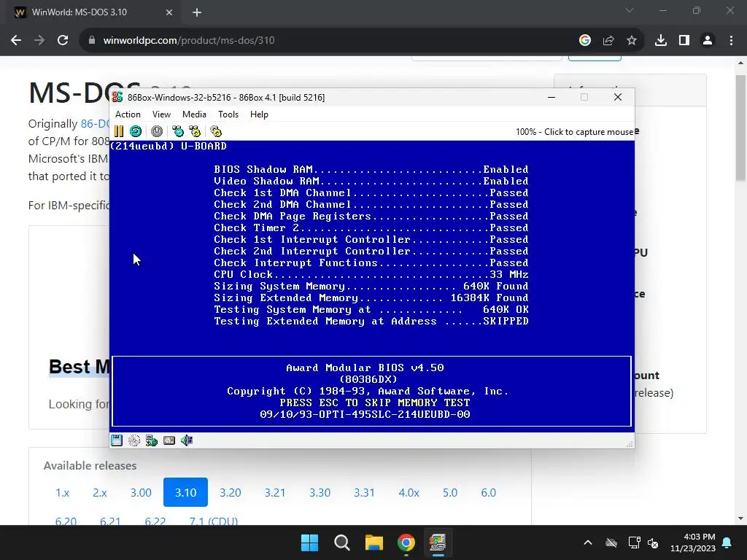Viewport: 747px width, 560px height.
Task: Open the Help menu in 86Box
Action: click(259, 114)
